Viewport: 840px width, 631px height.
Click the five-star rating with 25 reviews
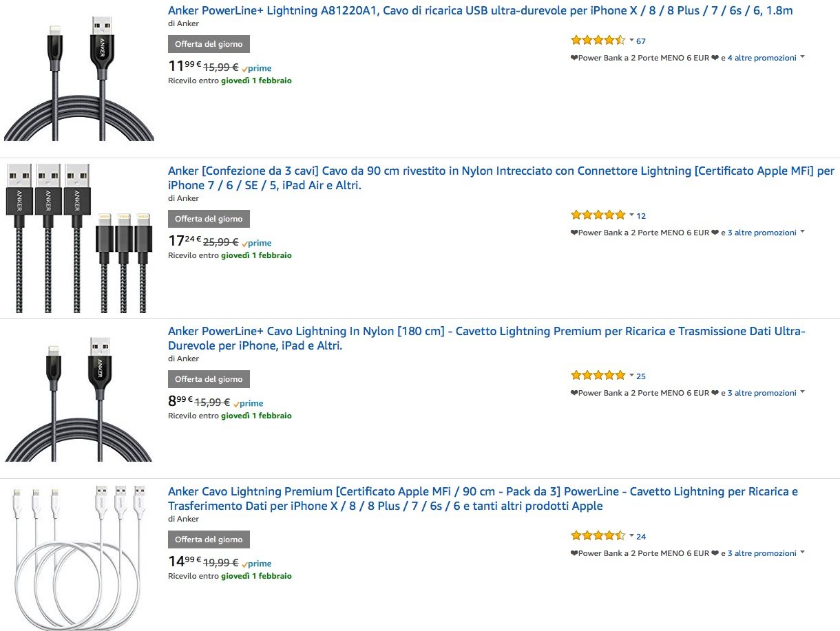[598, 376]
